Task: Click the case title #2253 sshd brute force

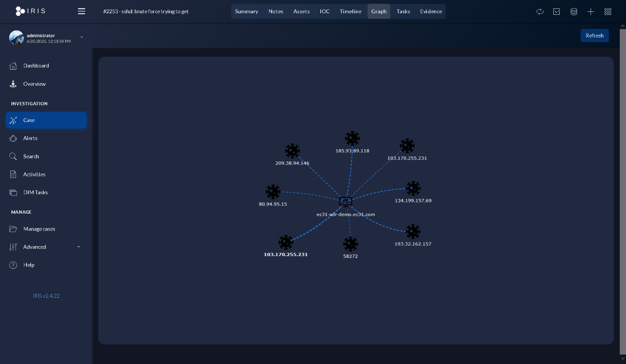Action: 146,11
